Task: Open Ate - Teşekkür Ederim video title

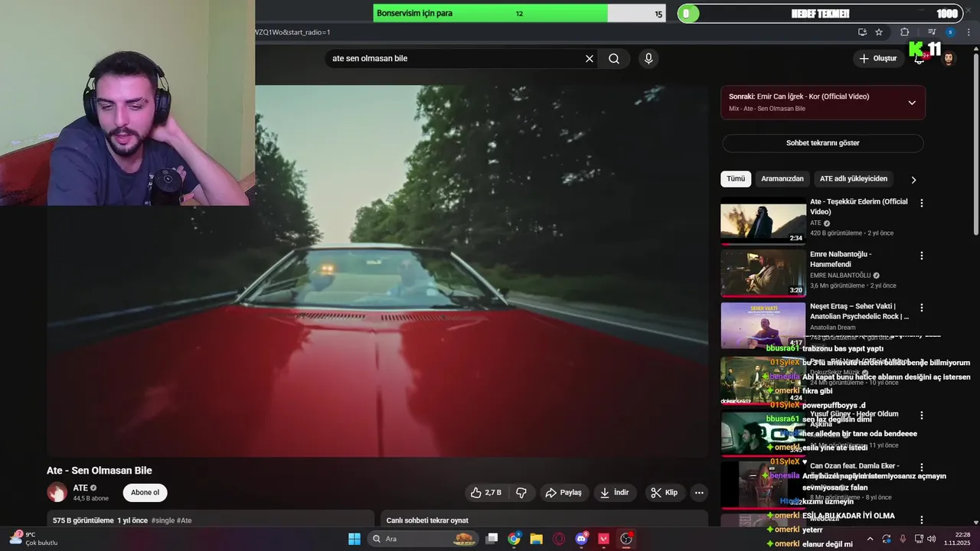Action: pyautogui.click(x=859, y=207)
